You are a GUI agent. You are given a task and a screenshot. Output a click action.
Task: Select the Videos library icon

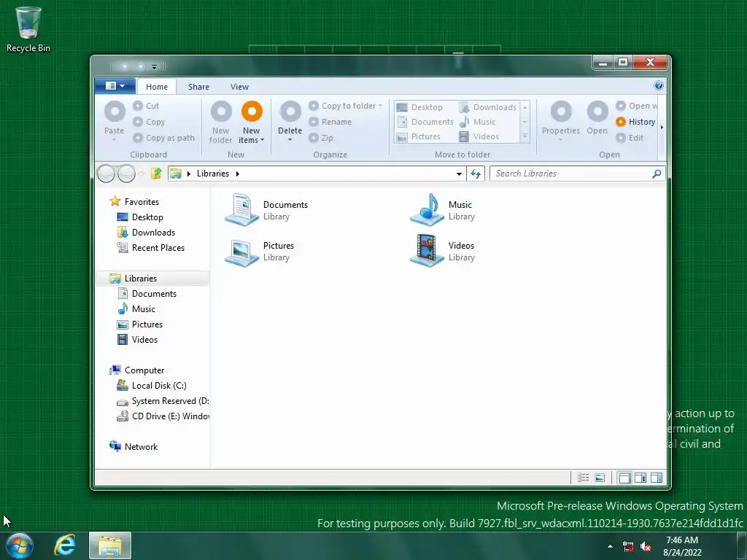coord(427,251)
